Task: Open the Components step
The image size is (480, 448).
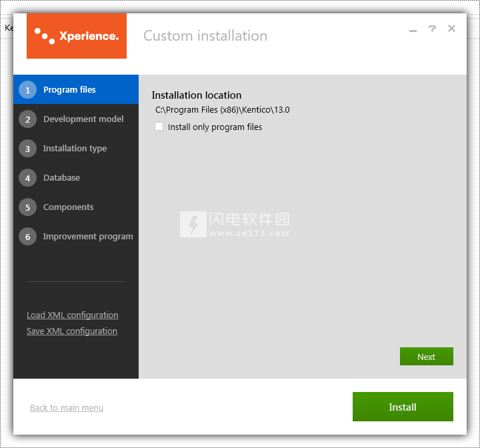Action: coord(76,207)
